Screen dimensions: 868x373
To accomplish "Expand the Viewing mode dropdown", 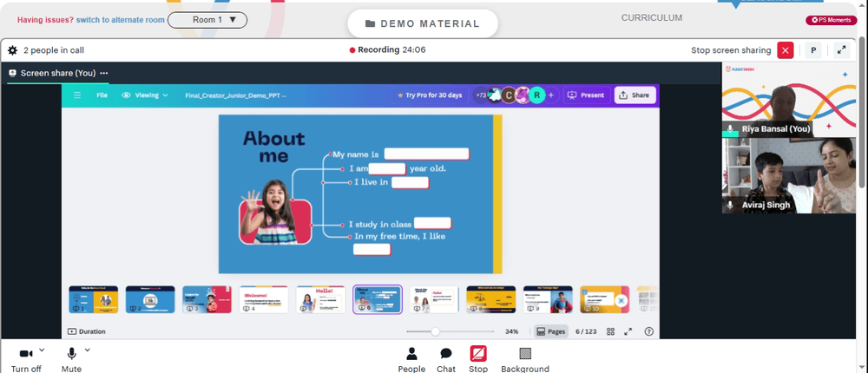I will coord(145,95).
